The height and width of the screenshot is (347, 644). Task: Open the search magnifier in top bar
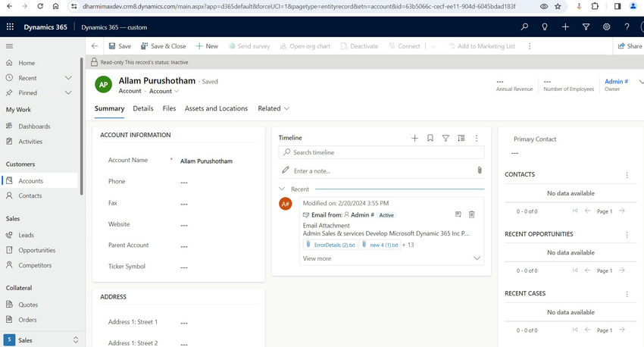click(524, 27)
